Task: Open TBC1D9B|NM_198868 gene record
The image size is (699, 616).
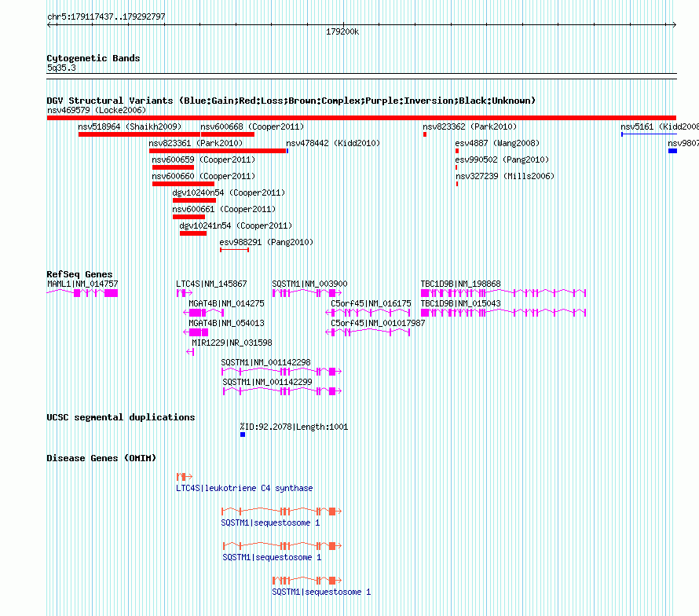Action: pos(460,284)
